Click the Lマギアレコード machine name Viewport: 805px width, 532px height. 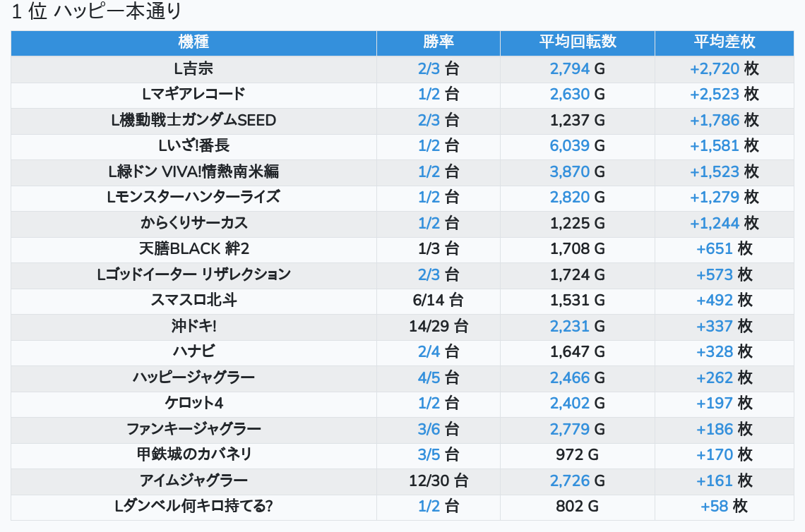coord(193,95)
